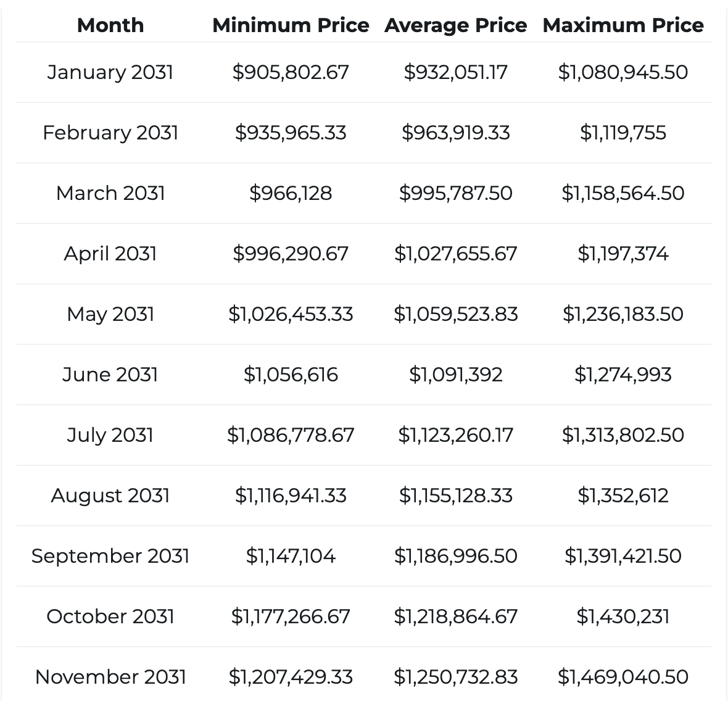728x701 pixels.
Task: Select July 2031 average price $1,123,260.17
Action: (x=455, y=435)
